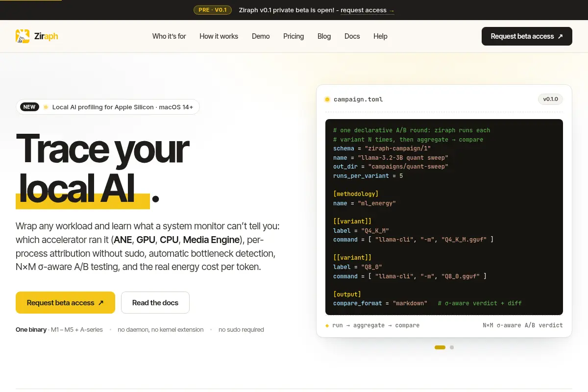Click the sun icon in the NEW pill

point(46,107)
